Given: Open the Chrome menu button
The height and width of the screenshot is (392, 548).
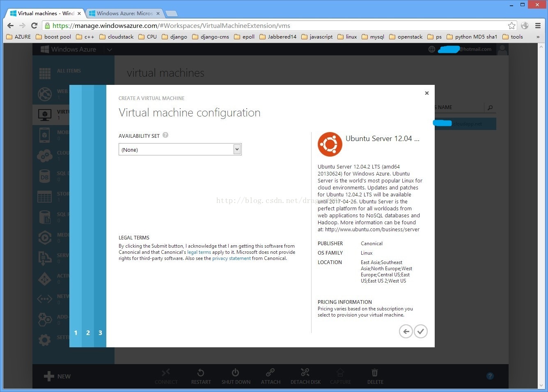Looking at the screenshot, I should coord(538,25).
